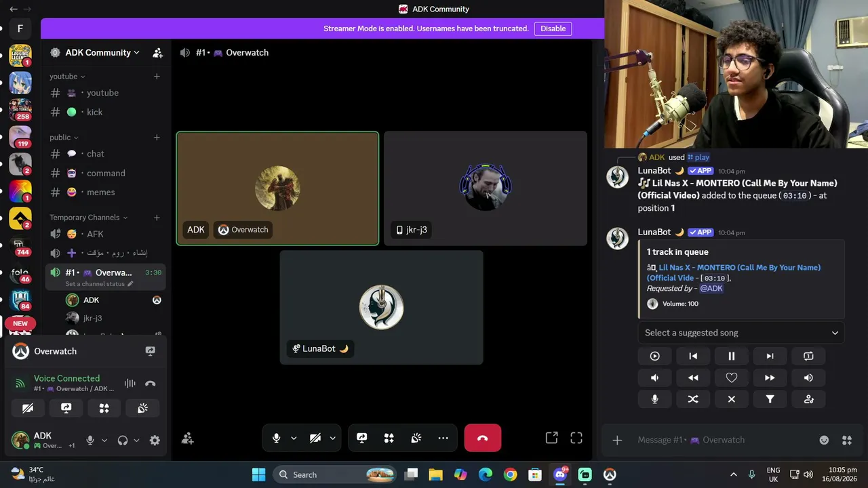Fast forward the LunaBot track
Viewport: 868px width, 488px height.
(770, 378)
